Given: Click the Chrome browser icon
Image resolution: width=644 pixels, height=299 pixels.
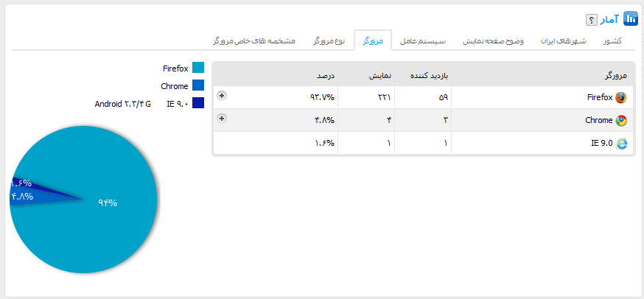Looking at the screenshot, I should tap(620, 120).
